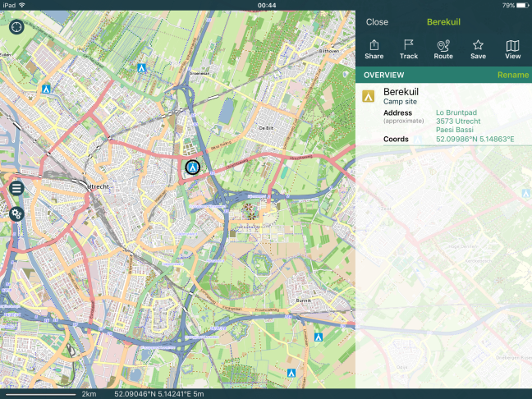Select the OVERVIEW section header

click(384, 76)
